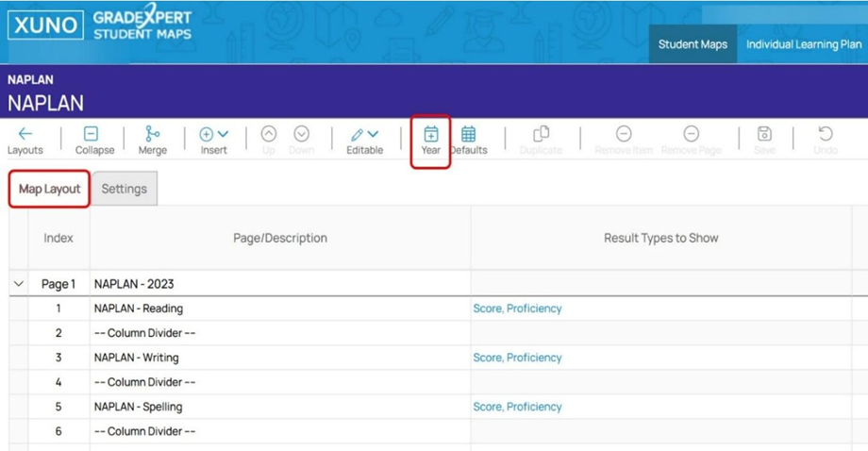The height and width of the screenshot is (451, 868).
Task: Click the Remove Page icon
Action: coord(691,135)
